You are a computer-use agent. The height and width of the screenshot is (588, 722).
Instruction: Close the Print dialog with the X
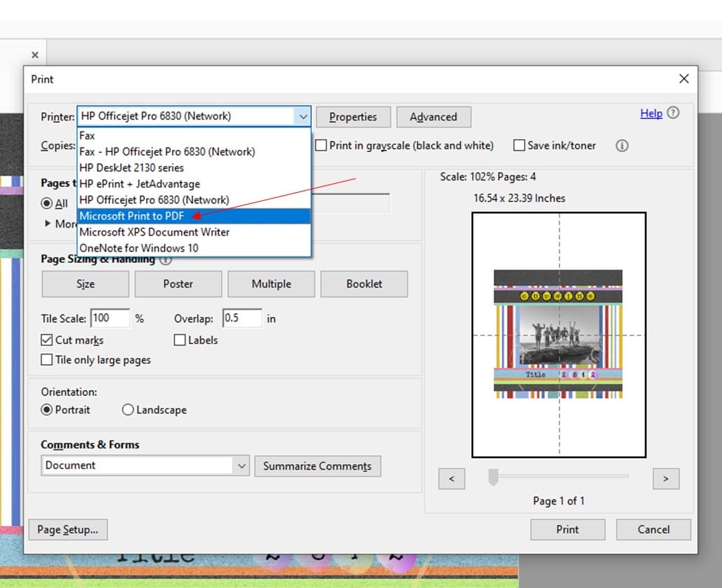pos(684,79)
